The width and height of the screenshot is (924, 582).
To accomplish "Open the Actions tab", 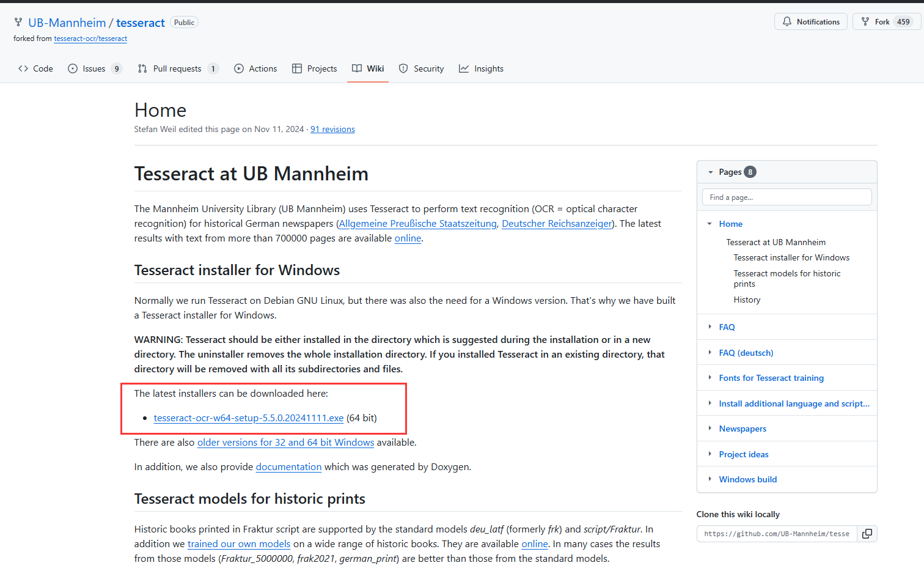I will 255,68.
